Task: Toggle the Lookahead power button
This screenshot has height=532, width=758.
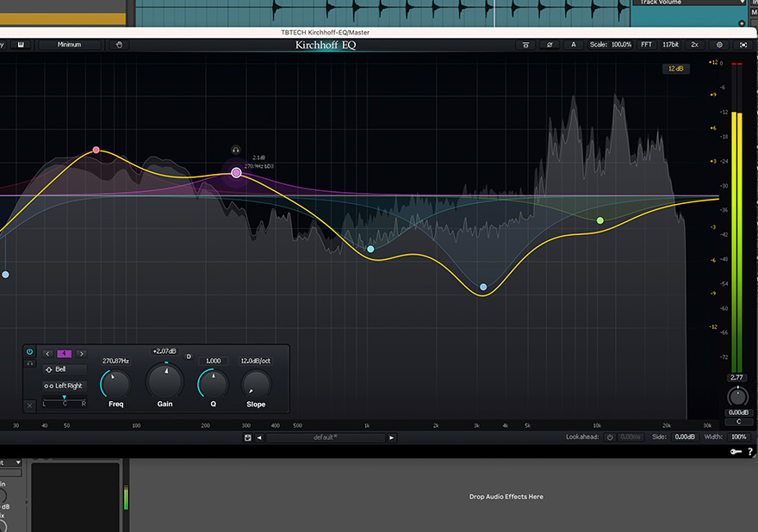Action: pos(610,437)
